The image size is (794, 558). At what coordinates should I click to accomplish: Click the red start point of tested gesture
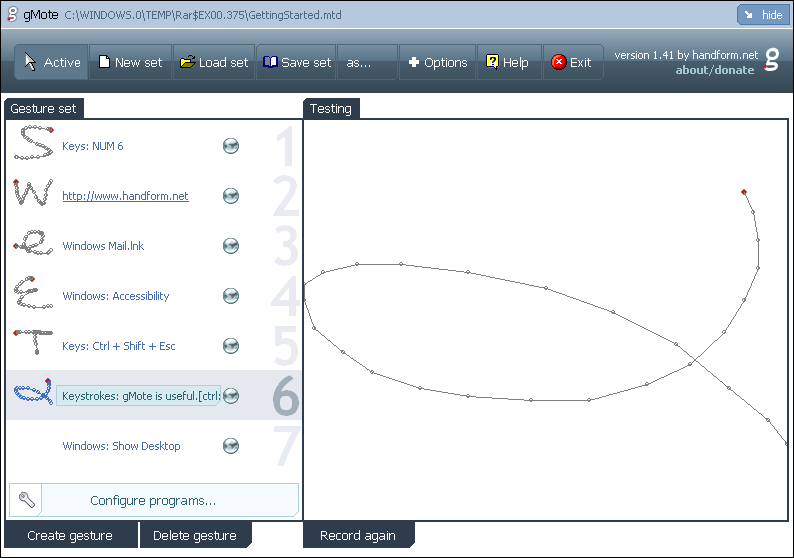click(744, 192)
